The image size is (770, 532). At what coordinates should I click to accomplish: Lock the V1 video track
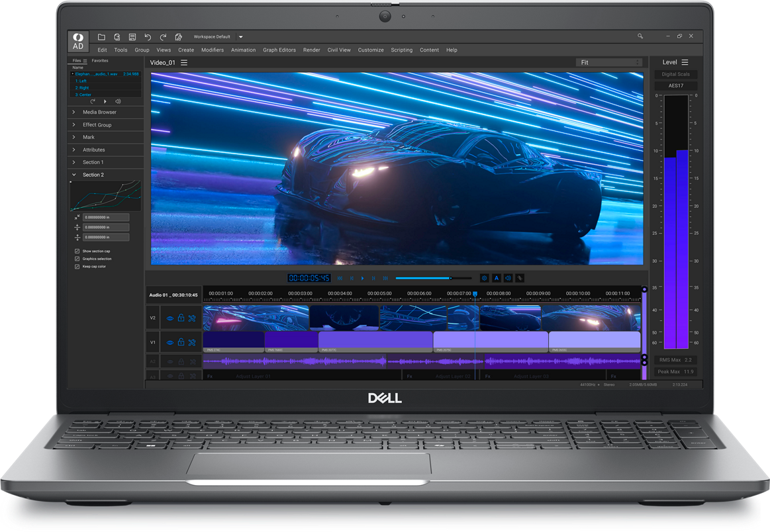[181, 342]
